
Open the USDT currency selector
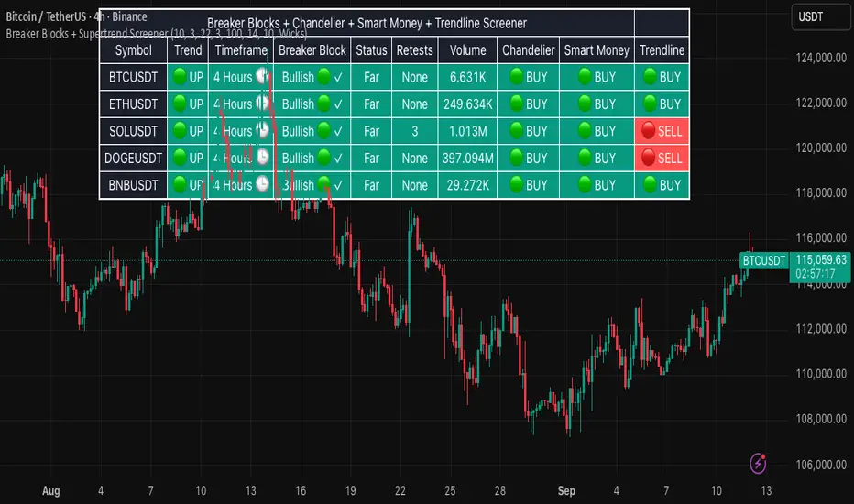822,16
